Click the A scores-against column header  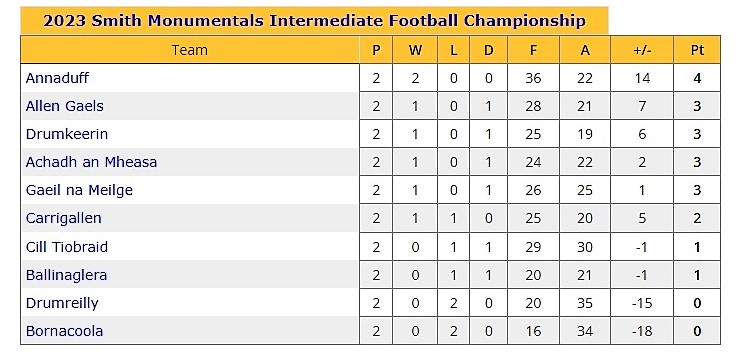click(x=585, y=50)
